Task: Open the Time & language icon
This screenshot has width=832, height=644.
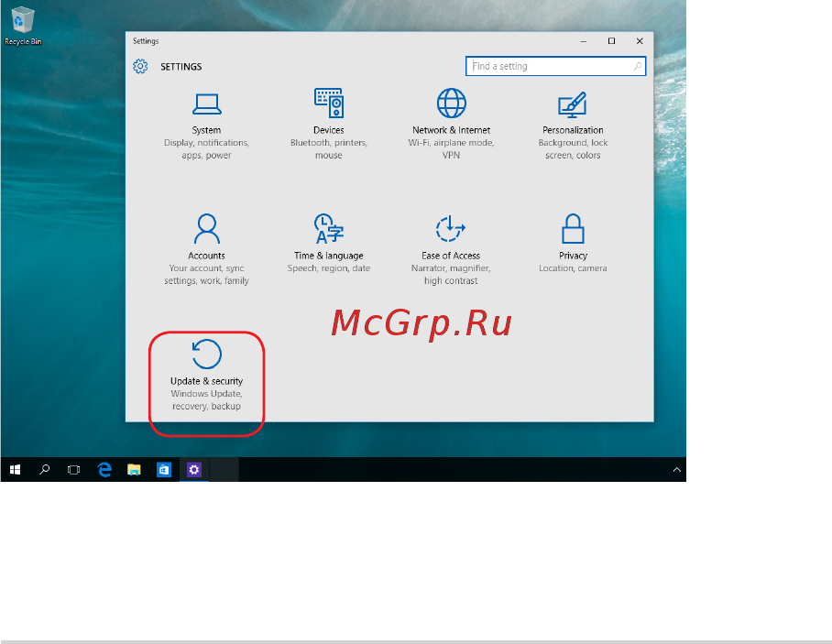Action: tap(328, 229)
